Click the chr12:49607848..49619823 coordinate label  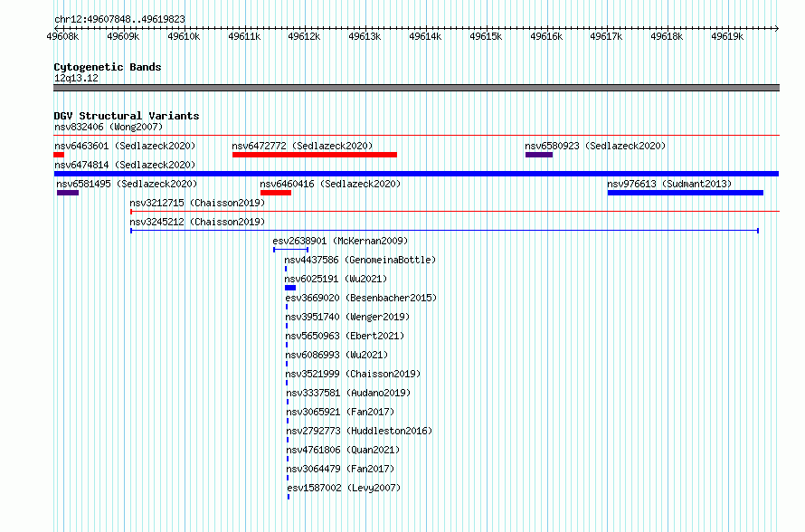[x=119, y=19]
